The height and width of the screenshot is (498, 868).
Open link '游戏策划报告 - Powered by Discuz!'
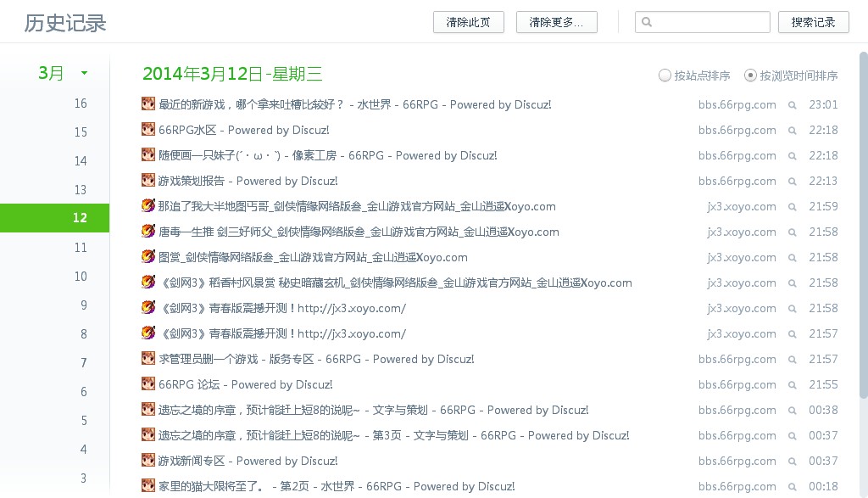248,181
